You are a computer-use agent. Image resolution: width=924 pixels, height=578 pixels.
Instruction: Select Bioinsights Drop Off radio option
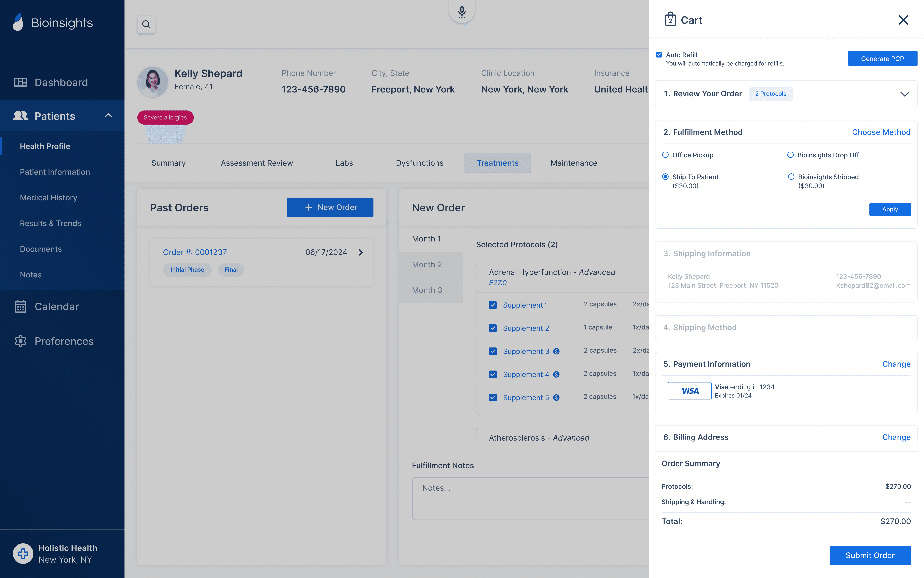click(x=790, y=155)
